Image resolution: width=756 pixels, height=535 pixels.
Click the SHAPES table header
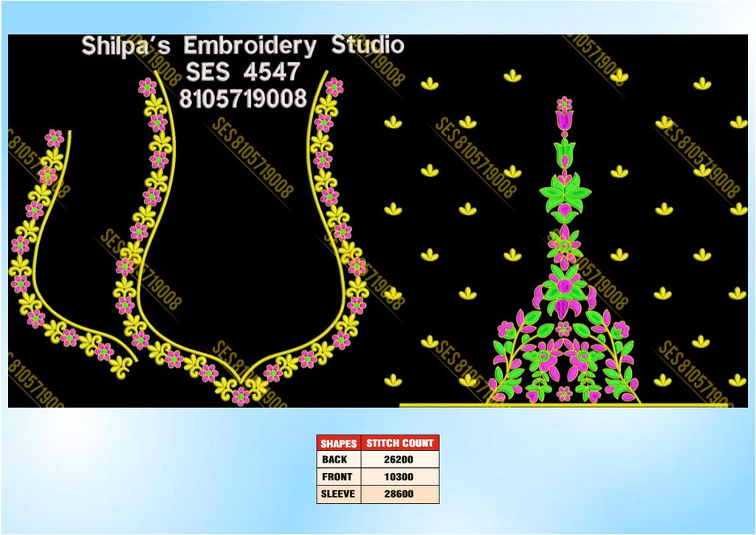[x=338, y=443]
